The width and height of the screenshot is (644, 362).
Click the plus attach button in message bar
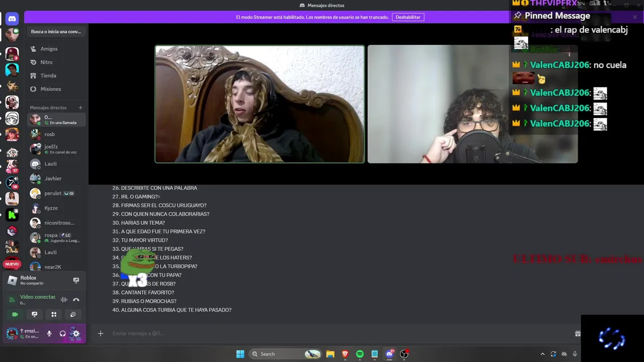[x=101, y=333]
